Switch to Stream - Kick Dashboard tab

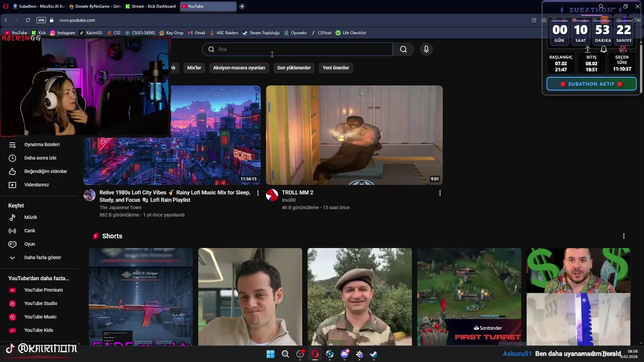pos(151,7)
